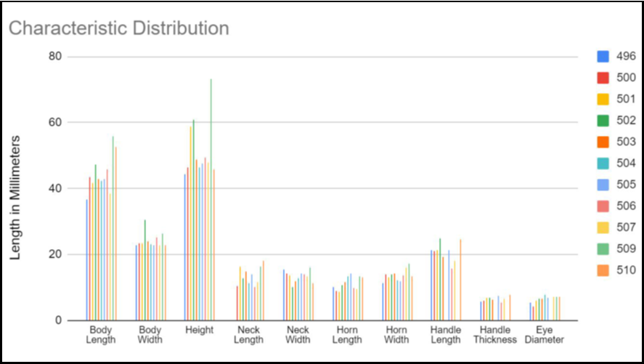Click legend label 507

point(626,227)
